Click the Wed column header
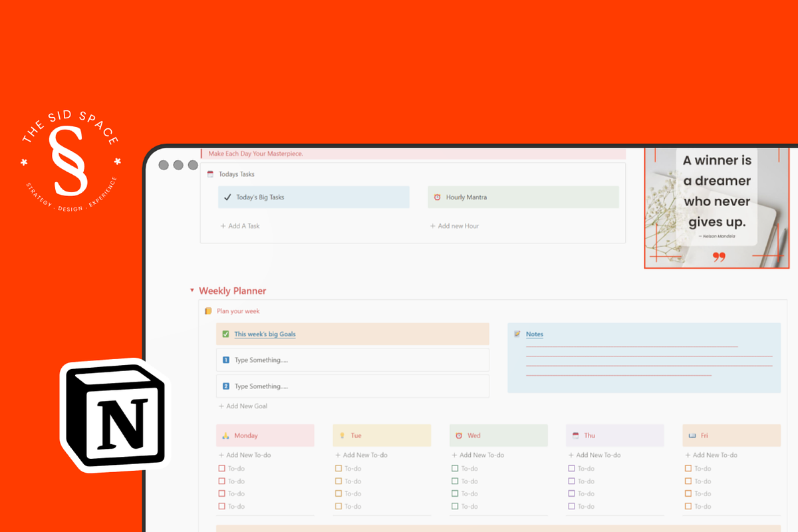798x532 pixels. 499,436
